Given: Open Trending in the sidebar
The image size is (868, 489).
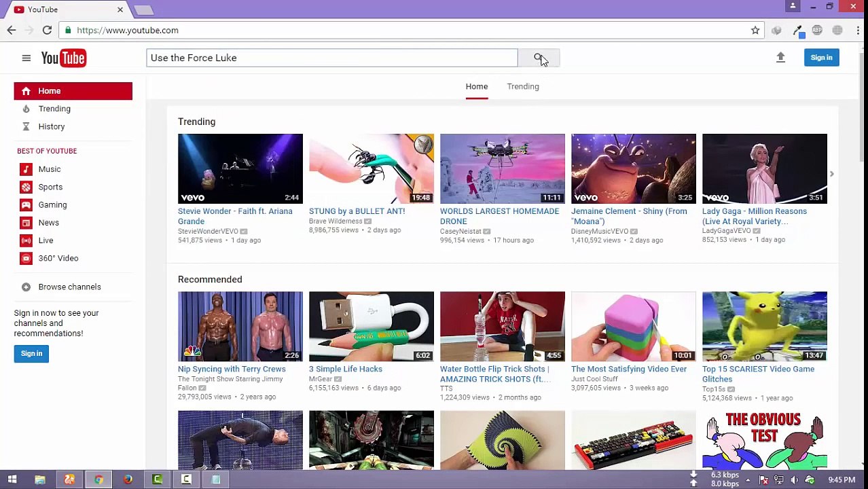Looking at the screenshot, I should coord(54,109).
